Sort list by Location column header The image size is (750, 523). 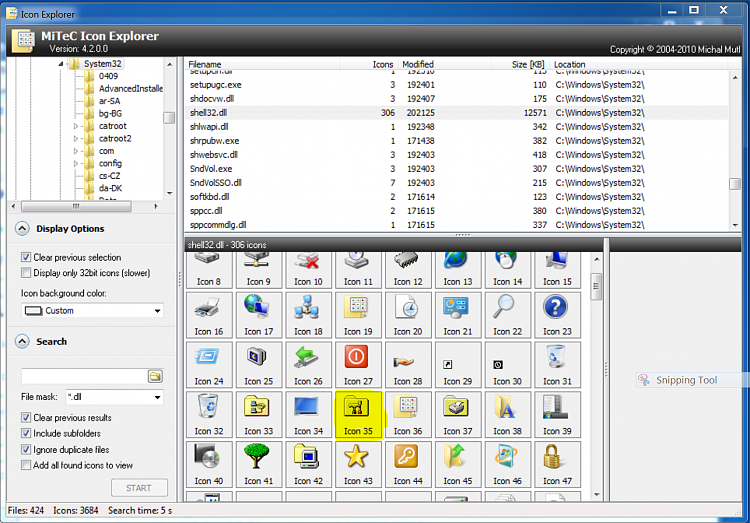tap(639, 64)
